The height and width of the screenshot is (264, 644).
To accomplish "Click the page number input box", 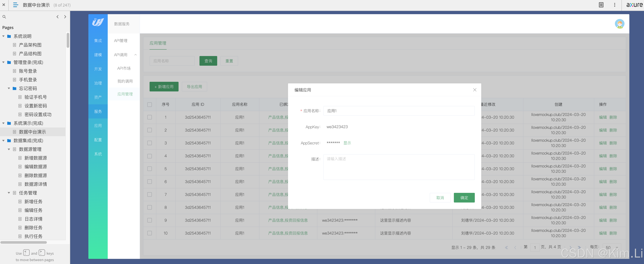I will [535, 248].
